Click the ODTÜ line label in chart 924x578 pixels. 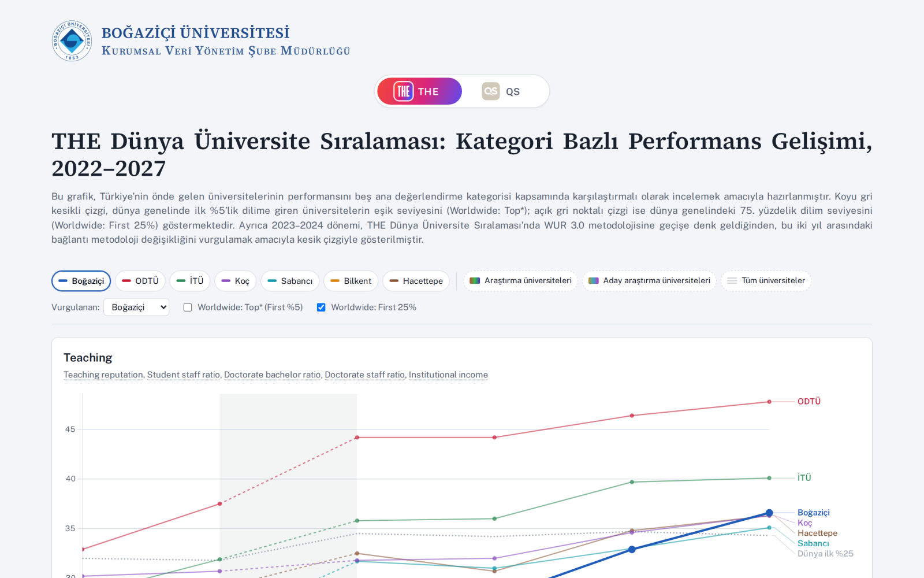tap(809, 401)
